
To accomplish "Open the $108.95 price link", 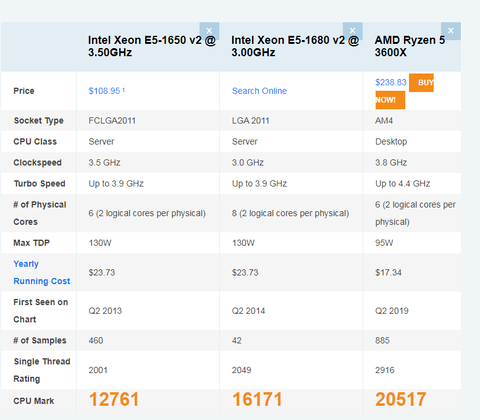I will [104, 91].
